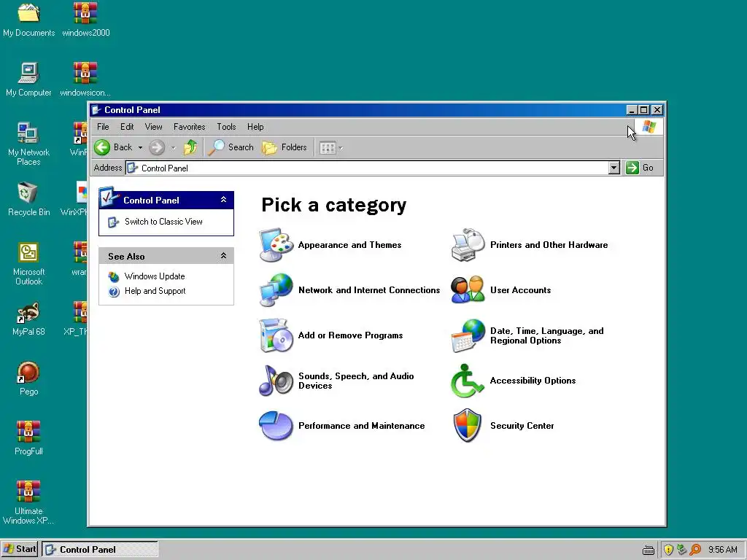Collapse the Control Panel task pane section

coord(223,200)
